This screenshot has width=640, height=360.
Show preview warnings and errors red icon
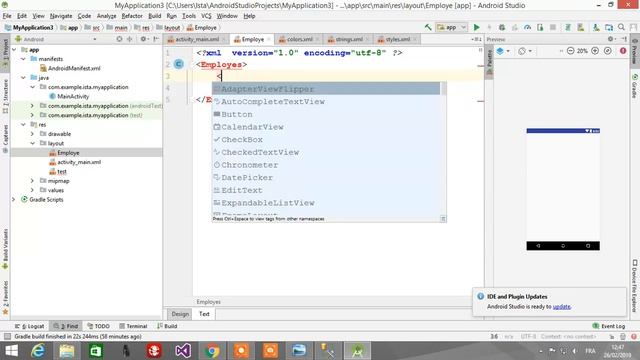[623, 51]
